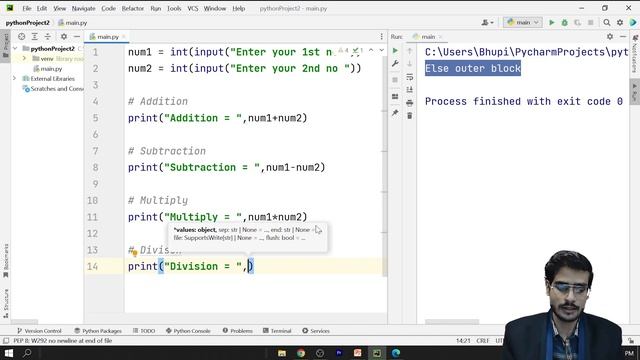This screenshot has height=360, width=640.
Task: Open the File menu
Action: 27,8
